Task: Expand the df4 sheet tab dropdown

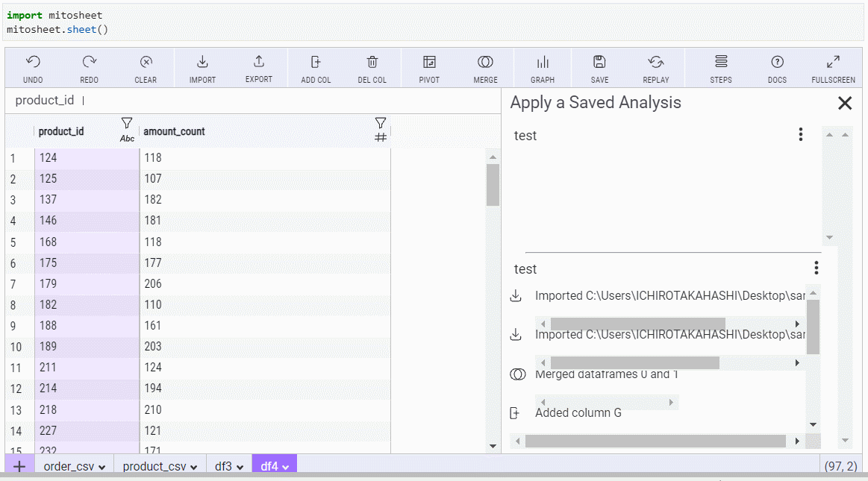Action: pyautogui.click(x=286, y=468)
